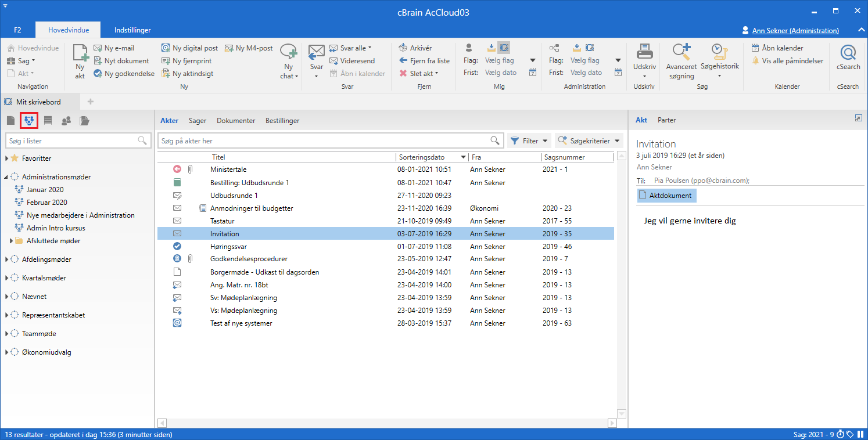Open the F2 menu tab
The width and height of the screenshot is (868, 440).
pos(17,30)
